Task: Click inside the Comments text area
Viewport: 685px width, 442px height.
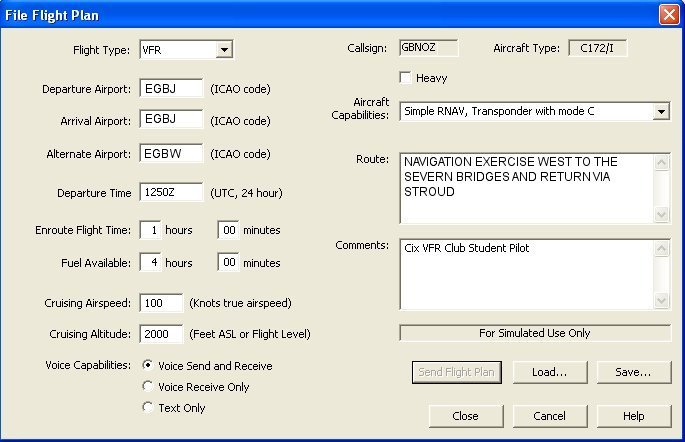Action: click(525, 273)
